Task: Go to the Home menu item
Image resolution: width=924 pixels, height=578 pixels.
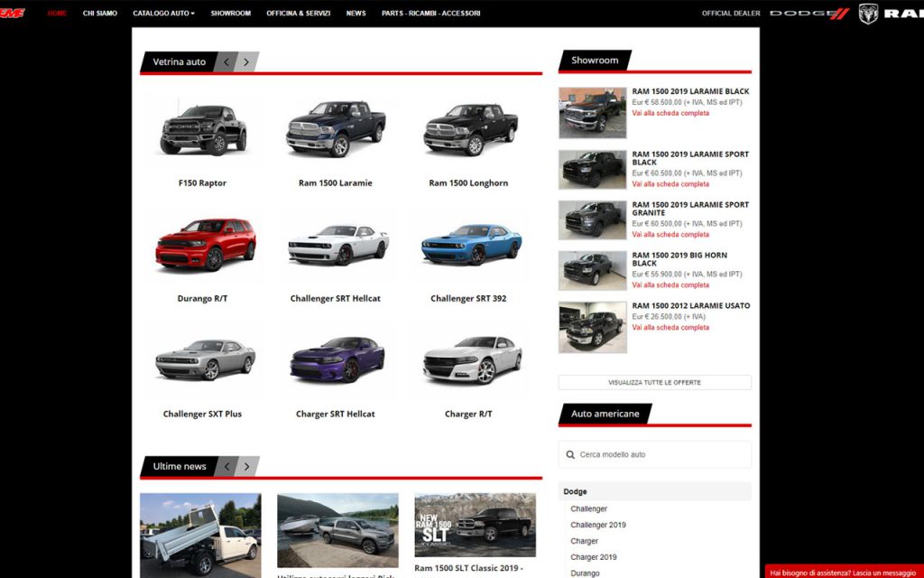Action: tap(57, 13)
